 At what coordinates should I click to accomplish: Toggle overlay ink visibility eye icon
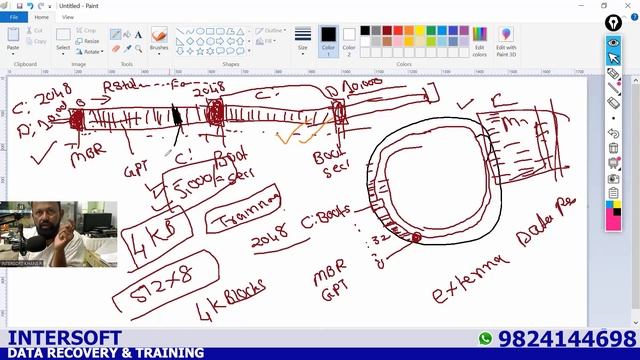tap(613, 43)
